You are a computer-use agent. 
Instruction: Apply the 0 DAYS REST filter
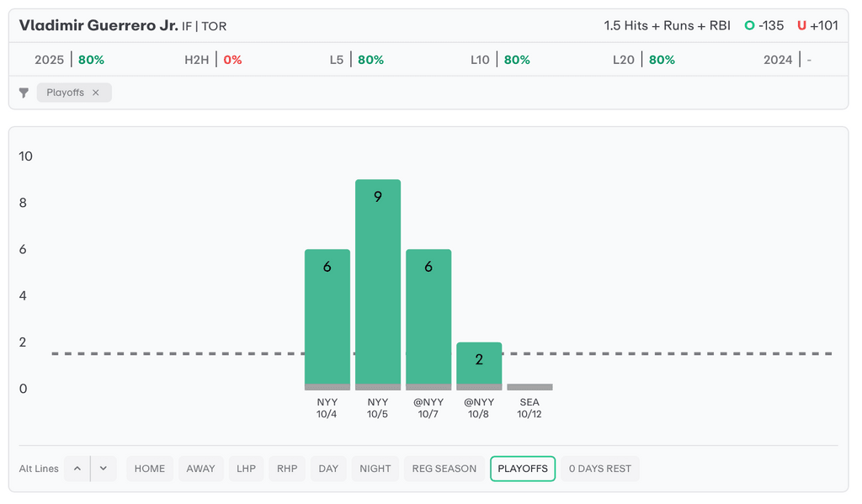(600, 469)
